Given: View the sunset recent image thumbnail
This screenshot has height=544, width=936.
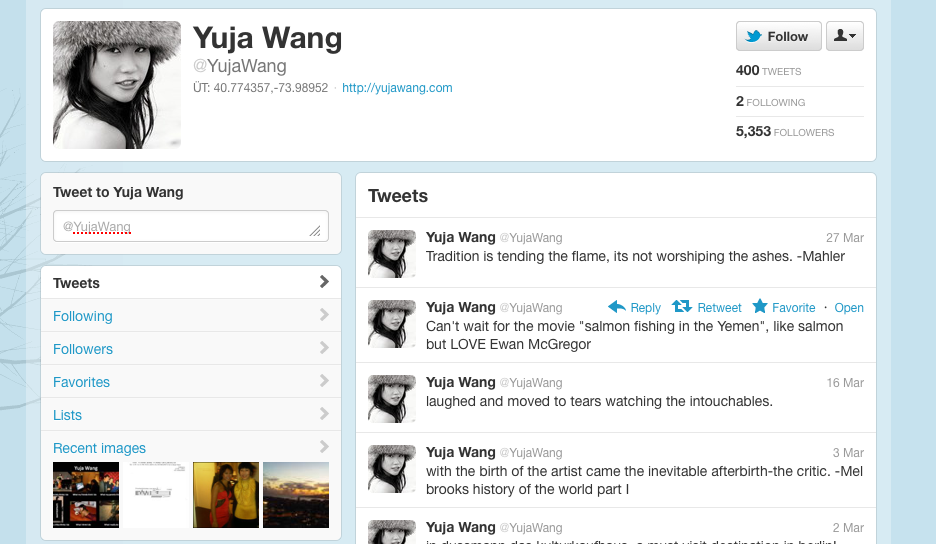Looking at the screenshot, I should click(296, 495).
